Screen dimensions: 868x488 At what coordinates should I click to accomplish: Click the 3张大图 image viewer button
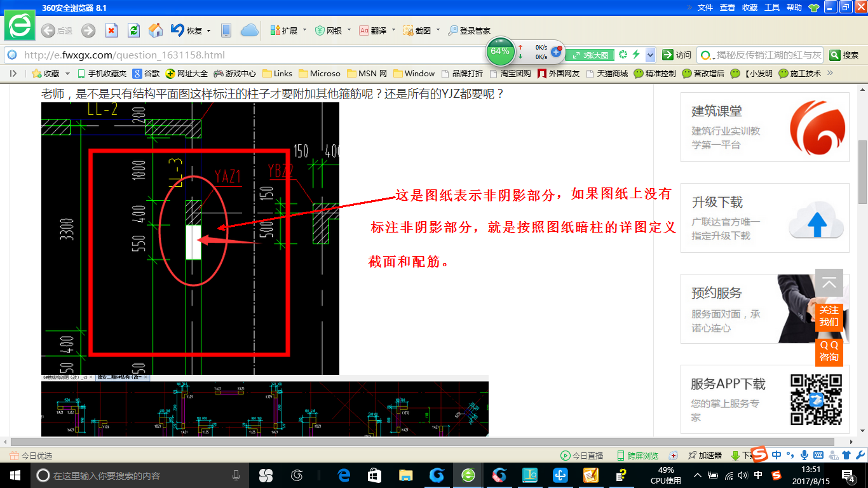pyautogui.click(x=590, y=55)
